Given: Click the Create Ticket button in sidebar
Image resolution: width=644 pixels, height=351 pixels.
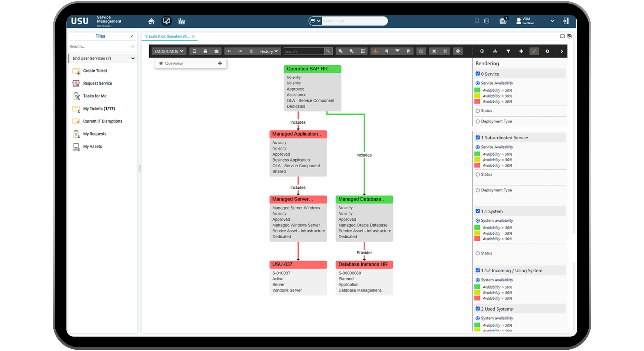Looking at the screenshot, I should pyautogui.click(x=95, y=71).
